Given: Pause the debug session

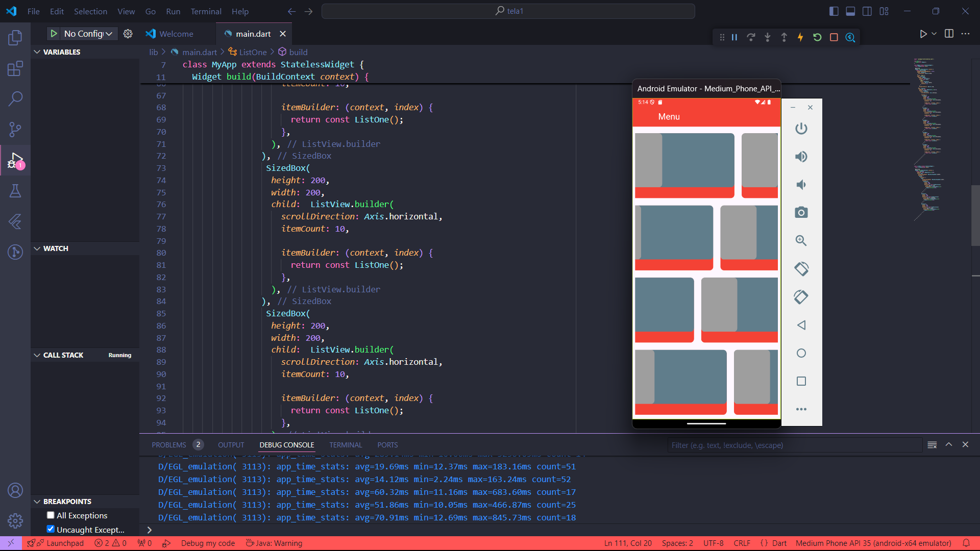Looking at the screenshot, I should (734, 37).
